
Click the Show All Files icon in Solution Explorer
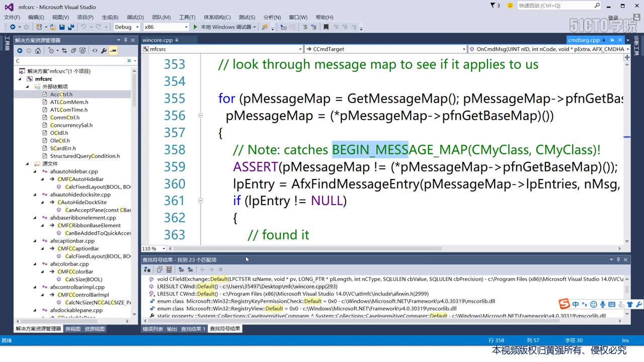tap(83, 50)
